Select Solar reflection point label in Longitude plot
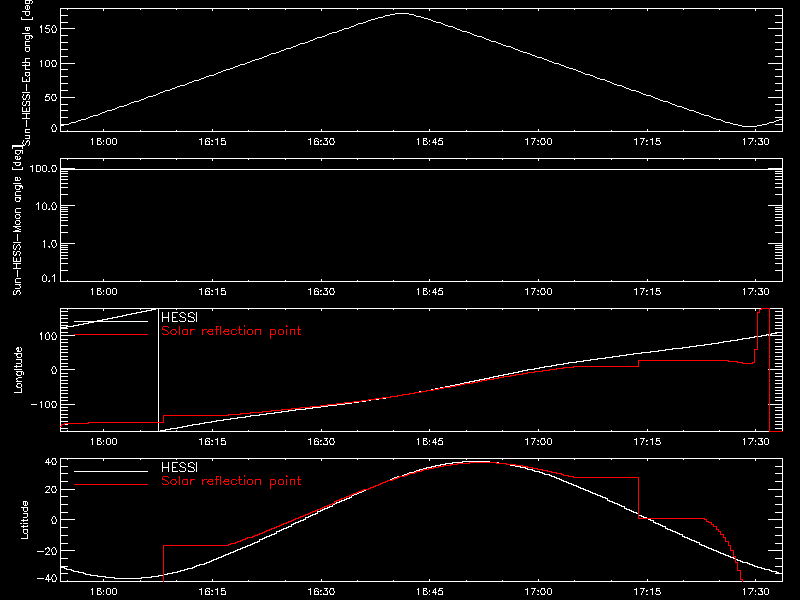Viewport: 800px width, 600px height. 231,331
